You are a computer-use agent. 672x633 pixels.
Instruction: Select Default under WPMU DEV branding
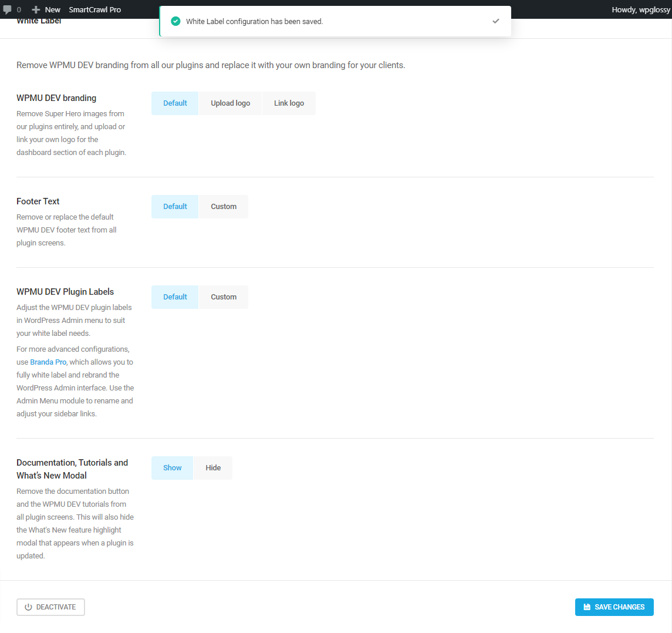pyautogui.click(x=174, y=102)
